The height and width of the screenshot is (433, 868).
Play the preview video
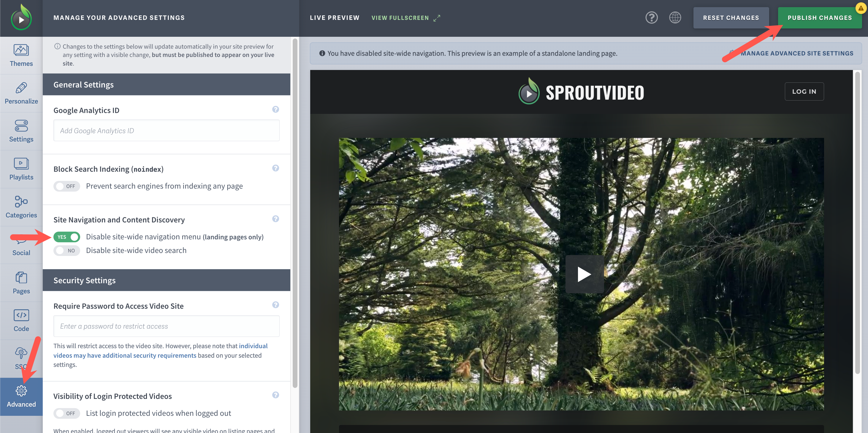(x=585, y=274)
